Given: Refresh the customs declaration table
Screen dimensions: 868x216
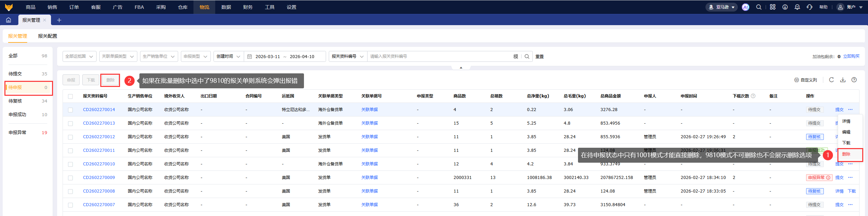Looking at the screenshot, I should point(831,80).
